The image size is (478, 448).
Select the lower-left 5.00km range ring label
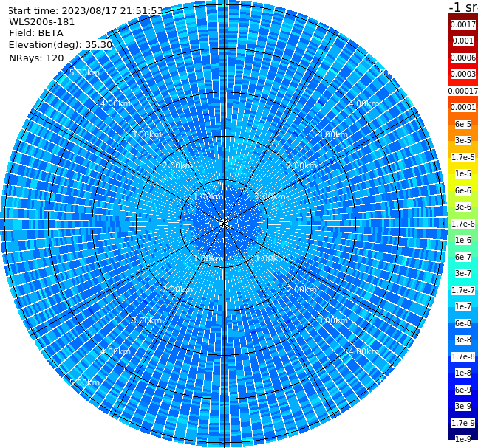click(84, 382)
